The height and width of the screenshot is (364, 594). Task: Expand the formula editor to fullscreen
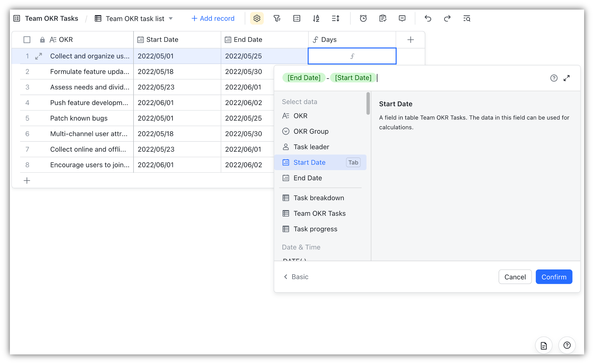(x=567, y=78)
